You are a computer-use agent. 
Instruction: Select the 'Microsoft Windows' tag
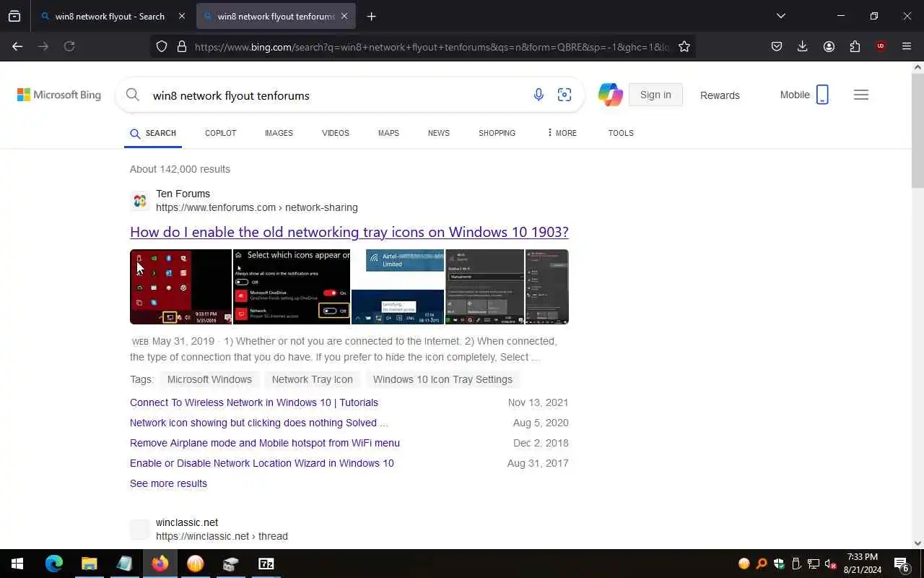[209, 379]
